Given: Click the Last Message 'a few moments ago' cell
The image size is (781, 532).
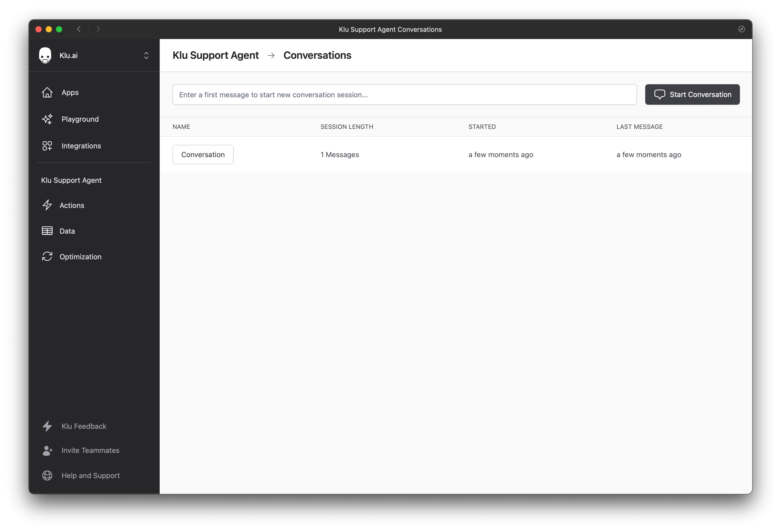Looking at the screenshot, I should tap(649, 155).
